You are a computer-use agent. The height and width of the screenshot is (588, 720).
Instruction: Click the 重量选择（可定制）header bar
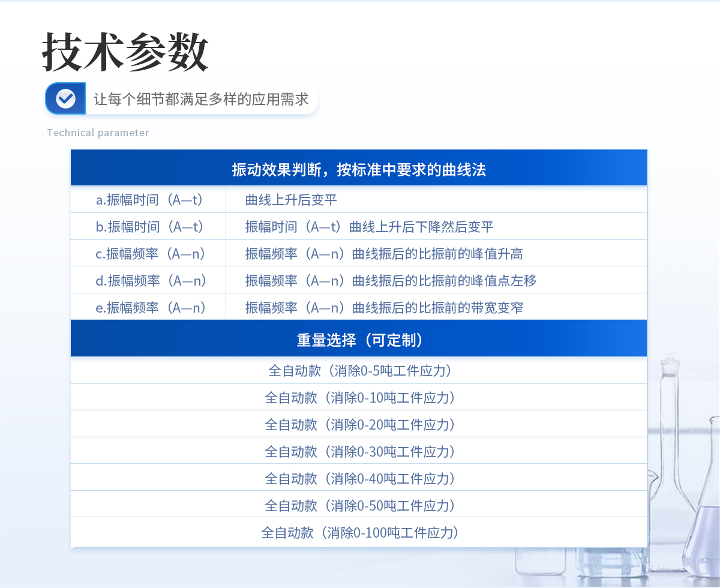pyautogui.click(x=359, y=340)
